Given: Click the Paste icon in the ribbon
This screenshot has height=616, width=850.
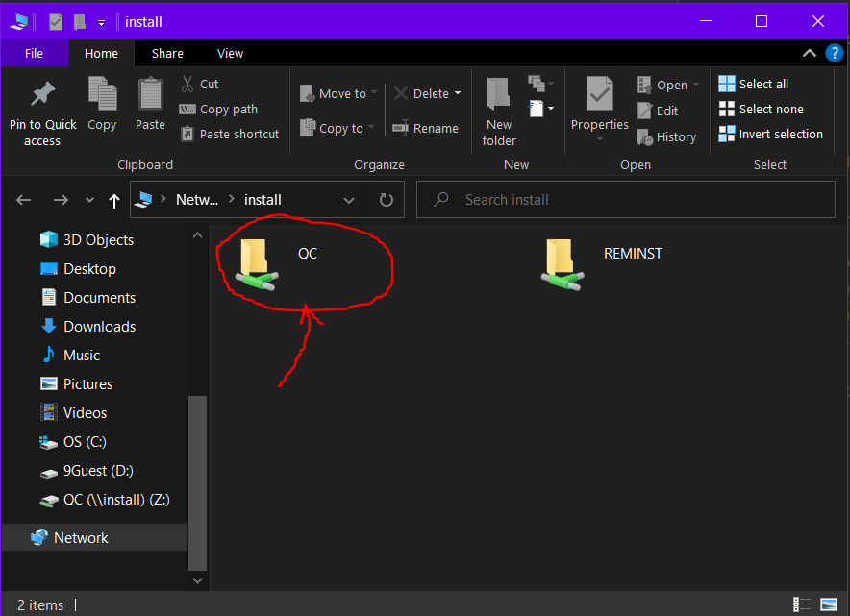Looking at the screenshot, I should (x=150, y=96).
